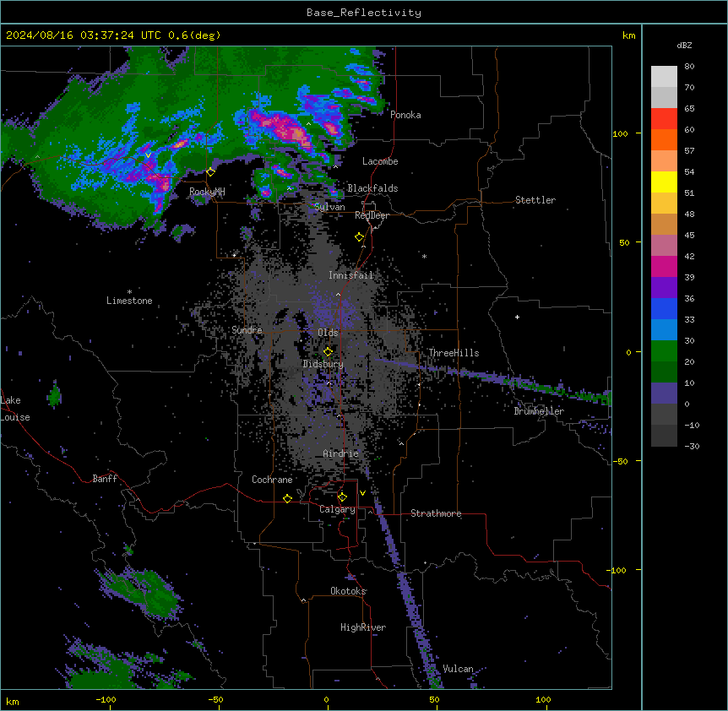Click the Vulcan town label

click(x=458, y=669)
